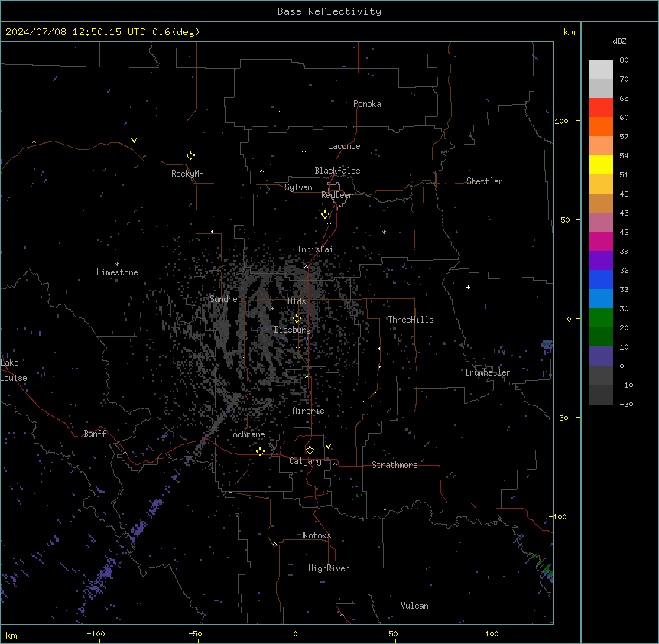This screenshot has height=644, width=659.
Task: Click the Blackfalds label
Action: tap(337, 171)
